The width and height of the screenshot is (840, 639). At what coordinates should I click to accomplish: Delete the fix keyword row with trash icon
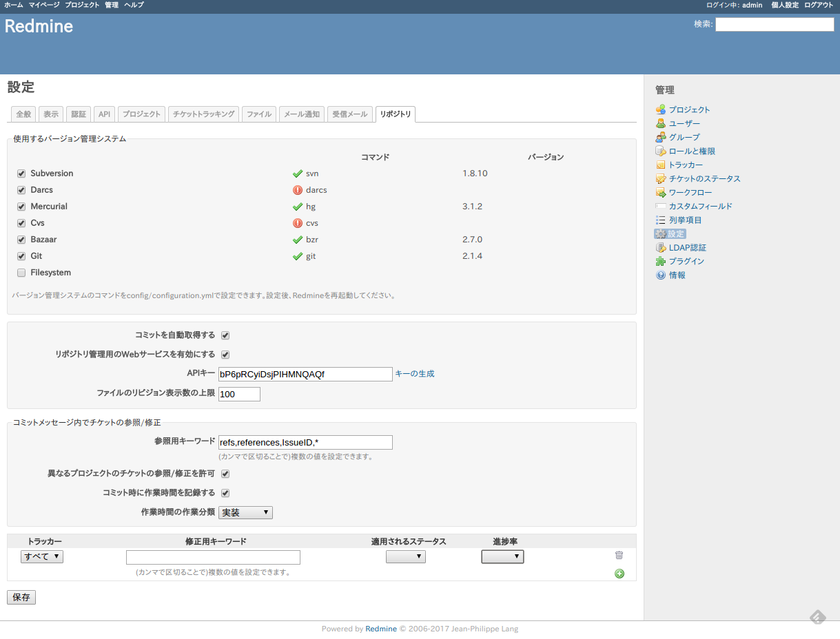click(x=619, y=555)
